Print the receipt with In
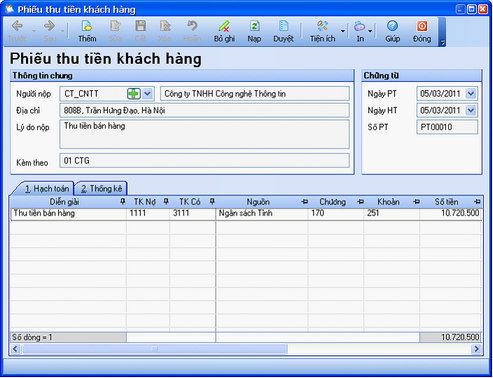This screenshot has width=493, height=378. tap(360, 31)
